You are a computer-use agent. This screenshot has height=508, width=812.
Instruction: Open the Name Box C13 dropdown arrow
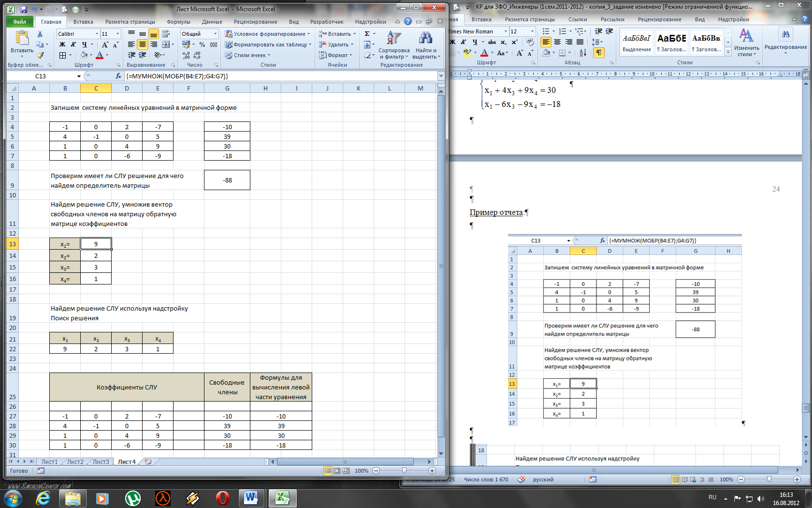click(x=79, y=76)
